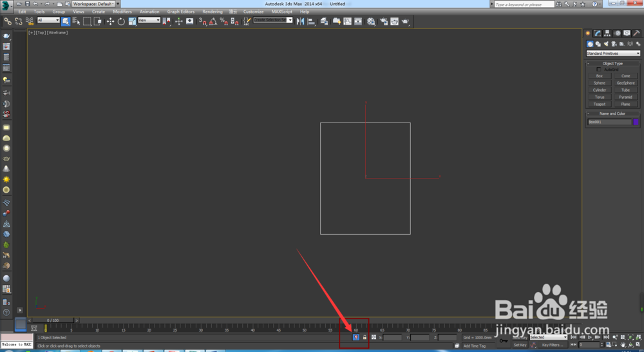Open the Workspace Default dropdown
The width and height of the screenshot is (644, 352).
[x=93, y=4]
